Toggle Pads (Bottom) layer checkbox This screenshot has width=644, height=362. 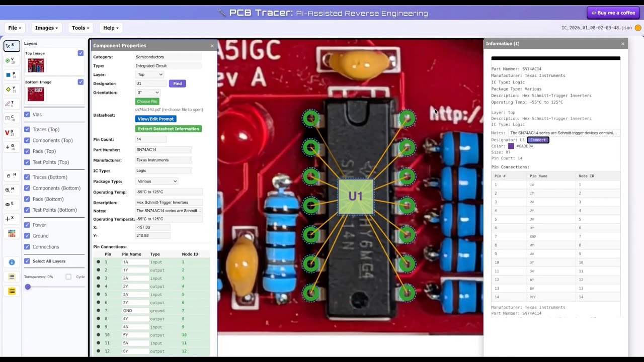click(27, 199)
